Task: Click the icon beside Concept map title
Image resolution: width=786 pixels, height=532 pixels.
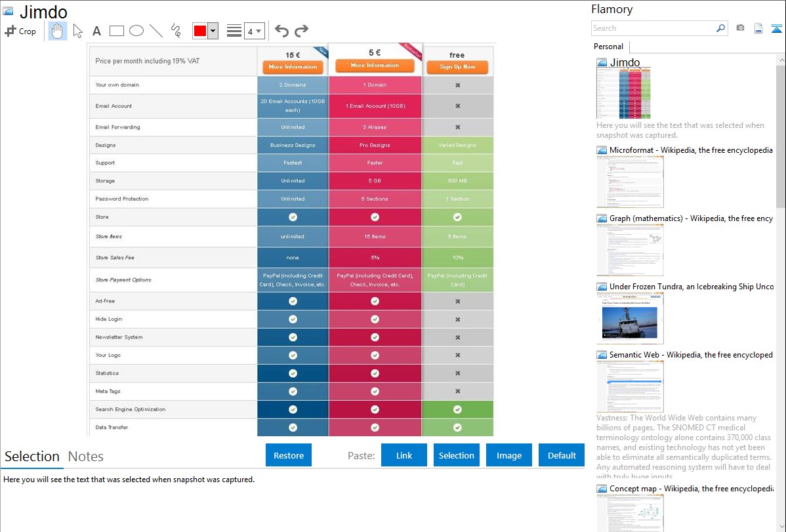Action: point(602,488)
